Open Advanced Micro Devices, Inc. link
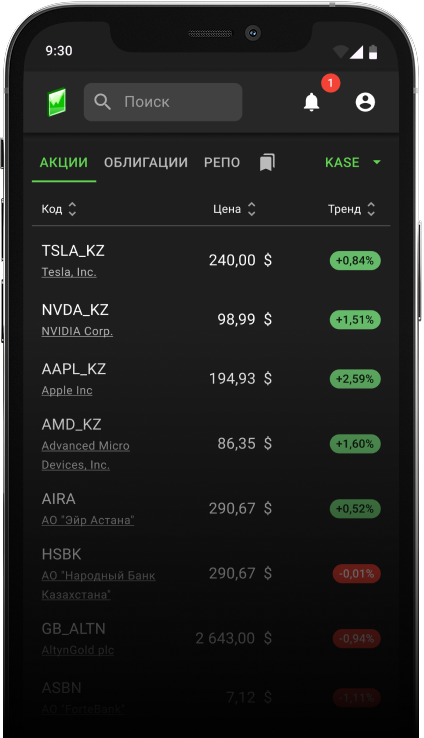Image resolution: width=424 pixels, height=738 pixels. tap(85, 455)
